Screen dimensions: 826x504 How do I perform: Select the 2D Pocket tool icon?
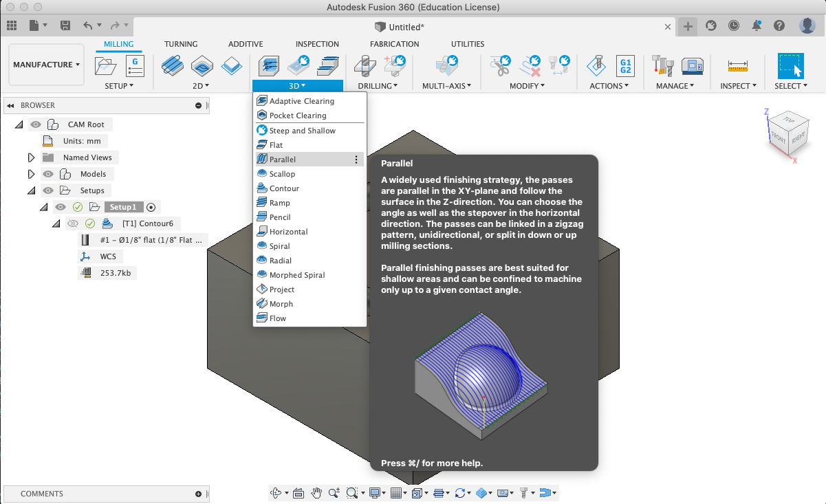click(202, 66)
